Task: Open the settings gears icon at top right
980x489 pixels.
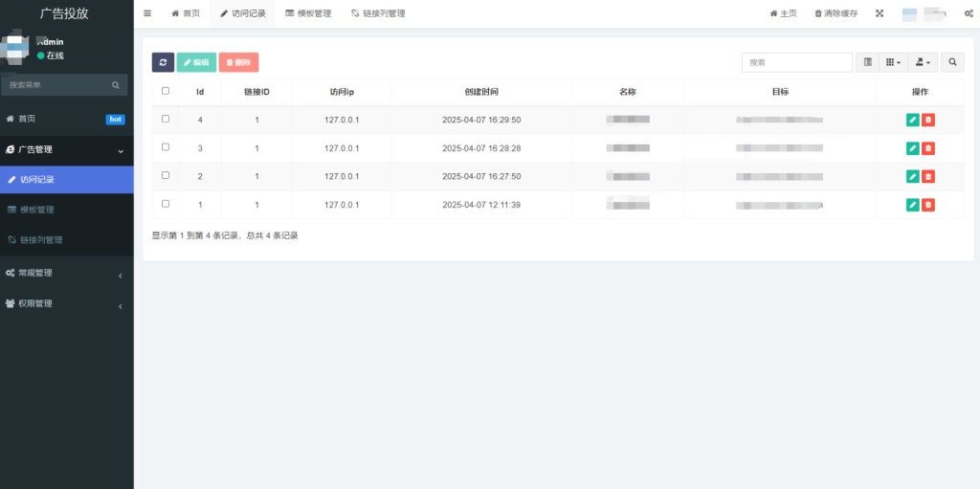Action: tap(969, 13)
